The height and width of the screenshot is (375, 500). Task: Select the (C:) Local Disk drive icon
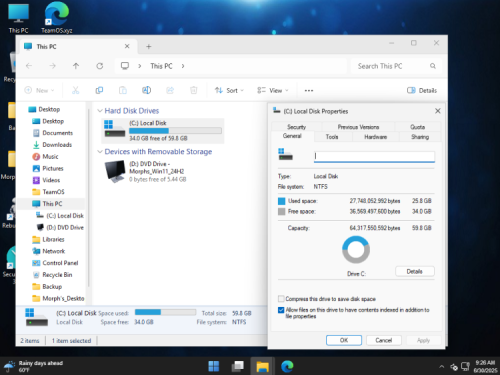115,129
